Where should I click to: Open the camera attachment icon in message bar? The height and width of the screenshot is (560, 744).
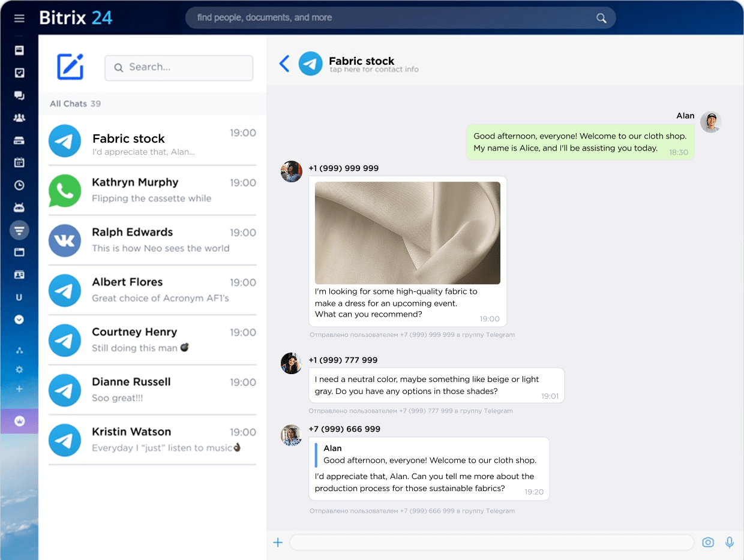click(x=708, y=542)
